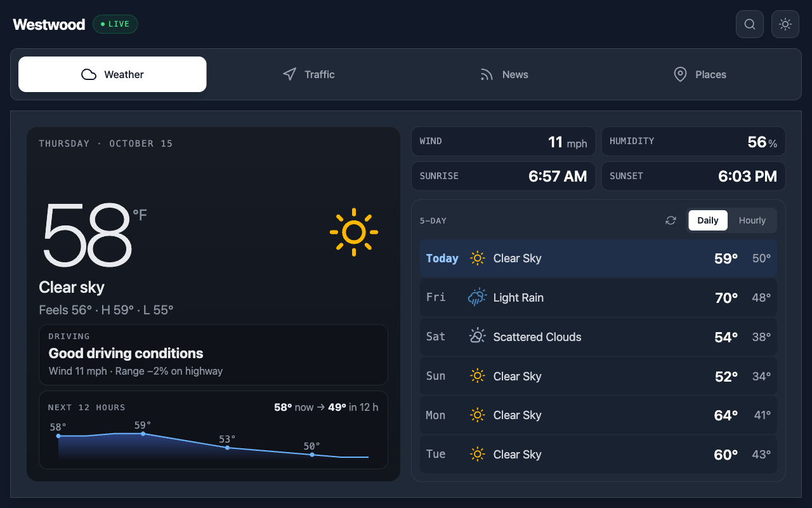The width and height of the screenshot is (812, 508).
Task: Switch forecast to Hourly view
Action: pyautogui.click(x=752, y=220)
